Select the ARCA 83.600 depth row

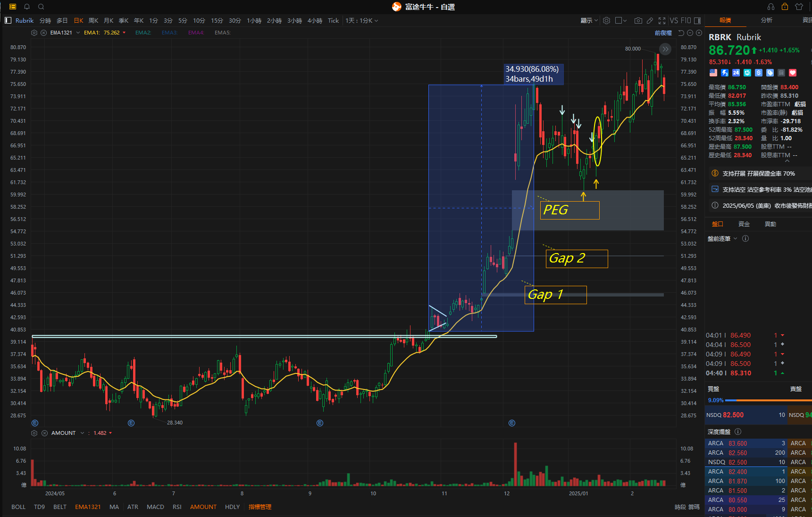tap(746, 443)
